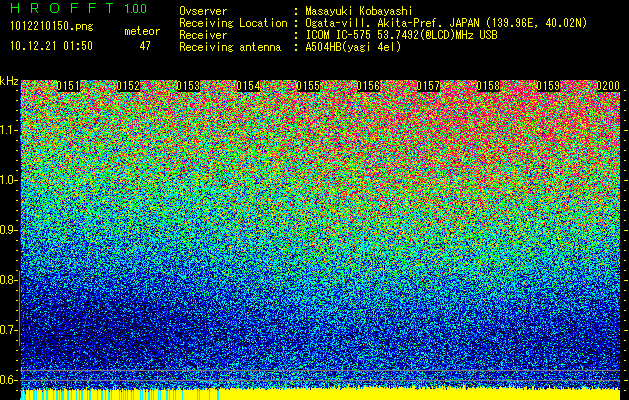Viewport: 629px width, 400px height.
Task: Click the A504HB(yagi 4el) antenna text
Action: pyautogui.click(x=353, y=47)
